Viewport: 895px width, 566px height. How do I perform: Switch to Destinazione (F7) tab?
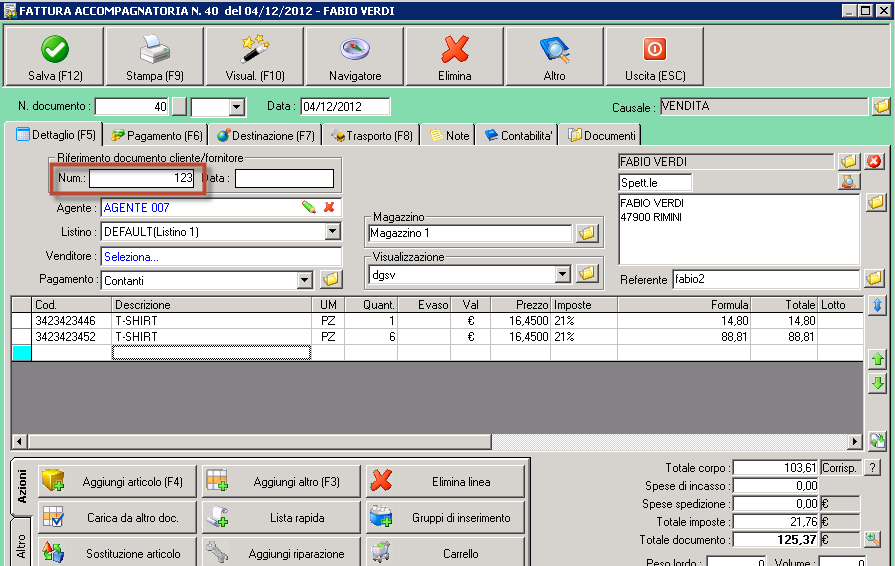265,136
